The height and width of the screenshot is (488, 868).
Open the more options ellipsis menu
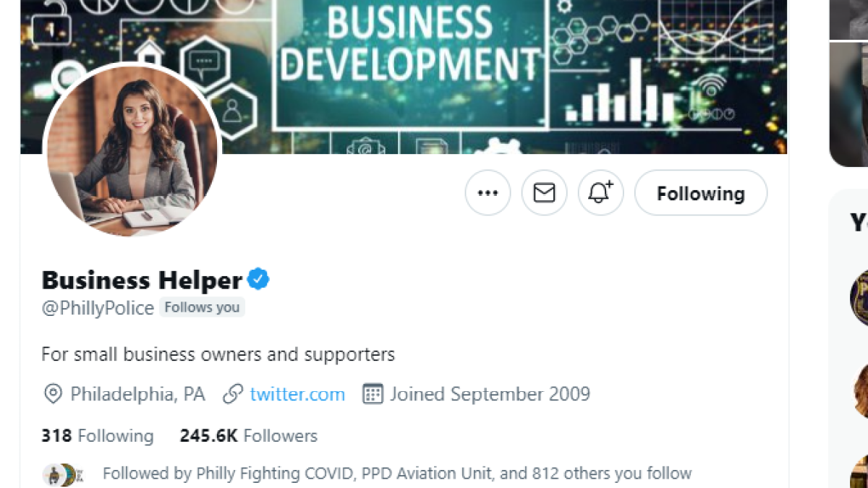click(x=488, y=193)
